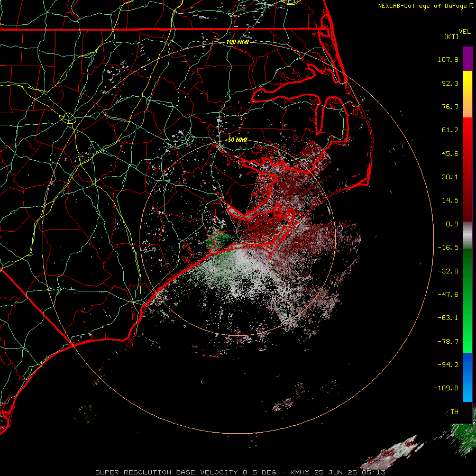The width and height of the screenshot is (476, 476).
Task: Click the TH label on the scale
Action: point(454,412)
